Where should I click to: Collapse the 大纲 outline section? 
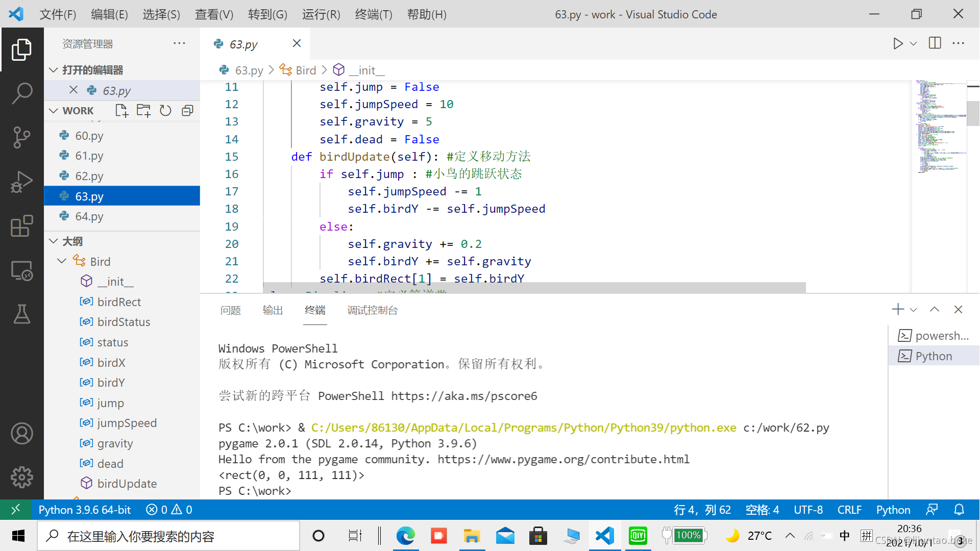tap(54, 241)
